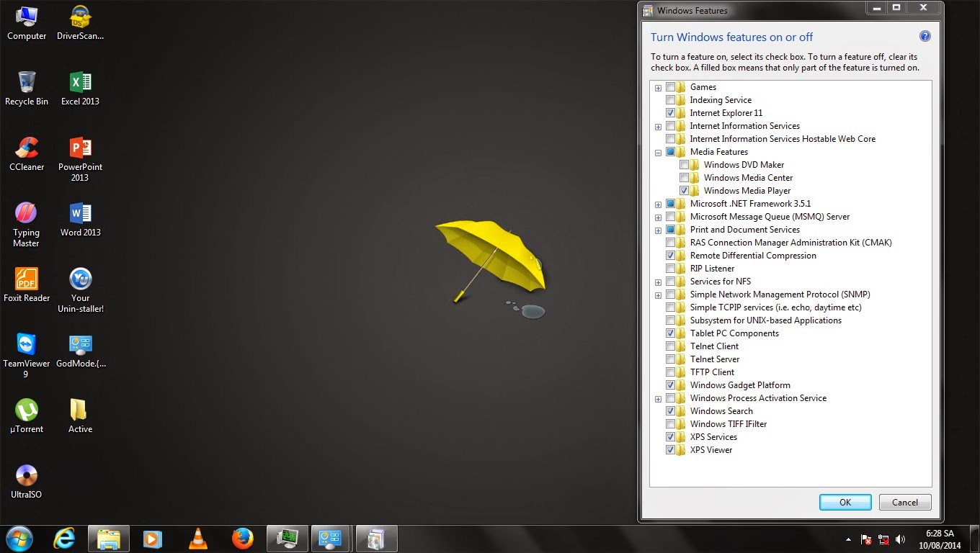Select the Foxit Reader icon

27,285
